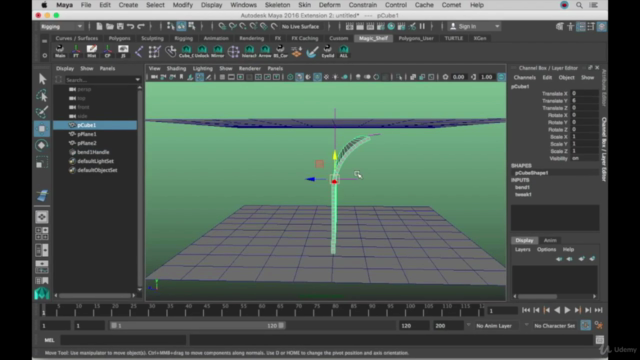The height and width of the screenshot is (360, 640).
Task: Open the Layers menu in Layer Editor
Action: point(522,249)
